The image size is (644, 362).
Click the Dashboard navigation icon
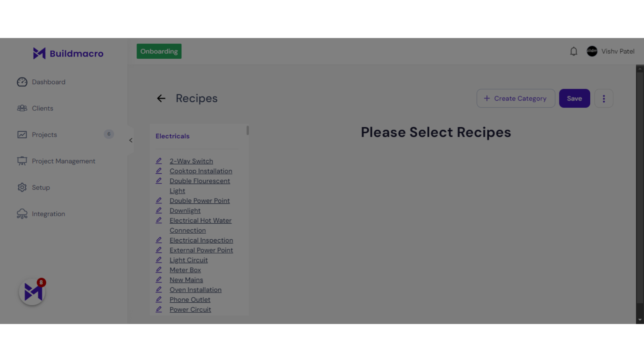tap(22, 81)
